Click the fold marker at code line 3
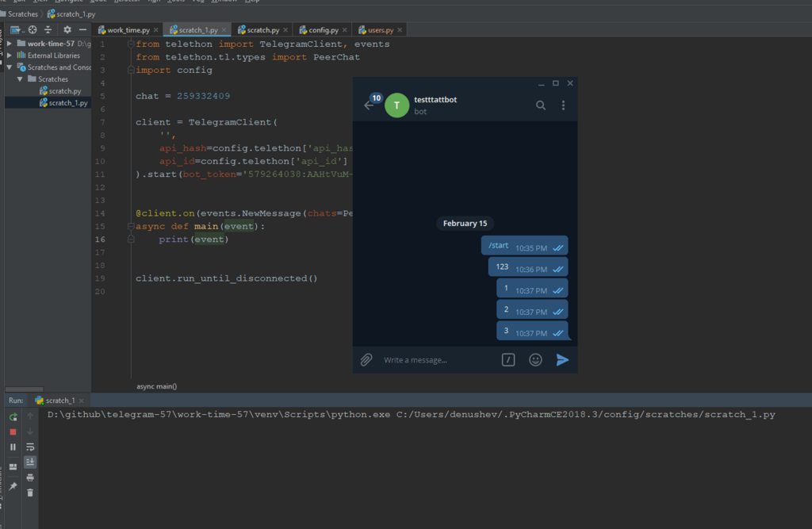The height and width of the screenshot is (529, 812). (131, 70)
